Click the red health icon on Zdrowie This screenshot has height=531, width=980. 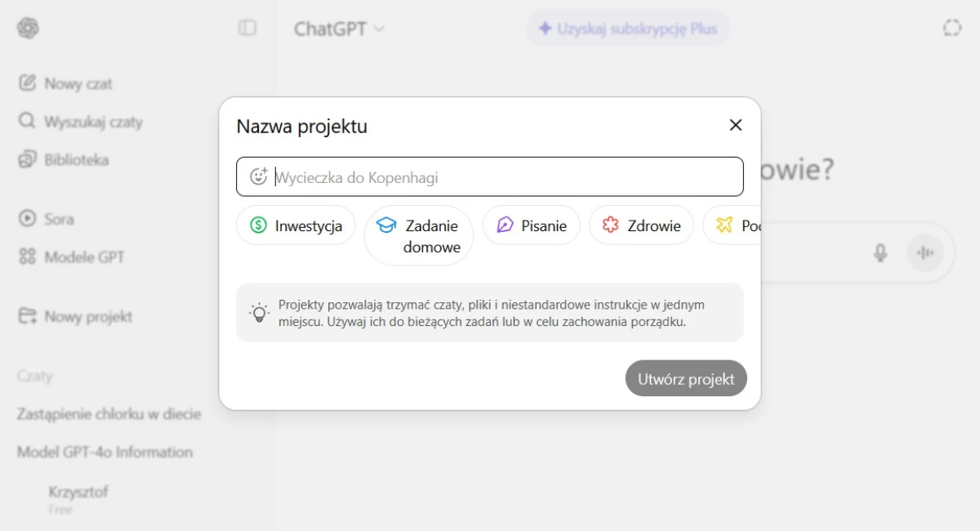point(611,225)
